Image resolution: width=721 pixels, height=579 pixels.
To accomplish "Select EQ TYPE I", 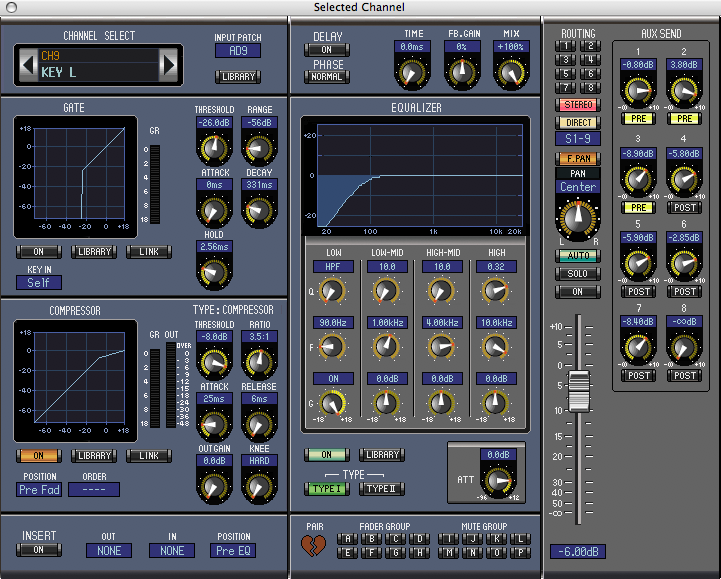I will click(x=326, y=489).
